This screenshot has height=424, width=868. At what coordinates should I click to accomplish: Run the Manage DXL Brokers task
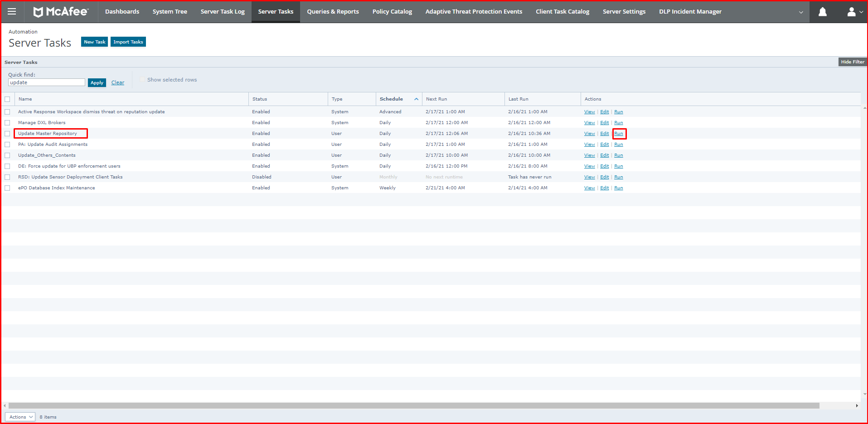pyautogui.click(x=619, y=123)
